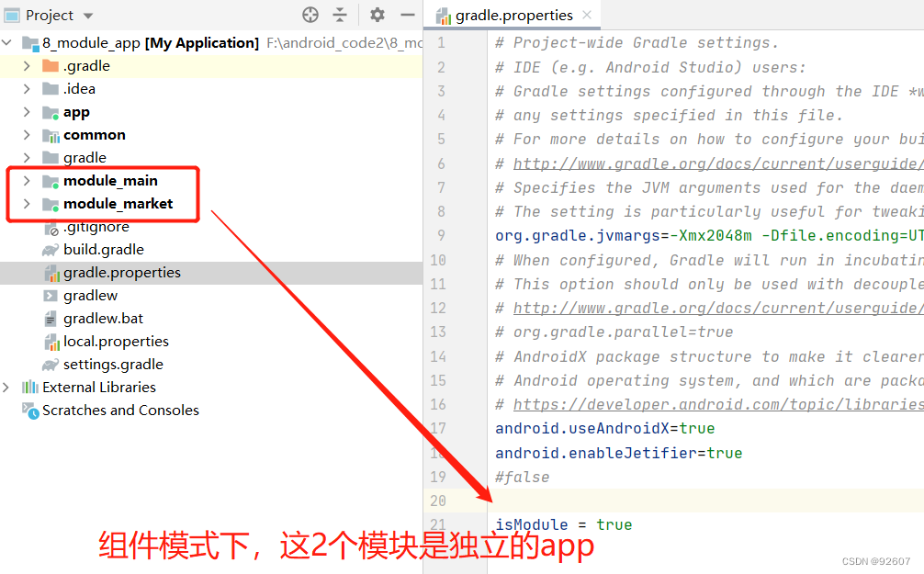Screen dimensions: 924x574
Task: Click the app module folder icon
Action: click(51, 112)
